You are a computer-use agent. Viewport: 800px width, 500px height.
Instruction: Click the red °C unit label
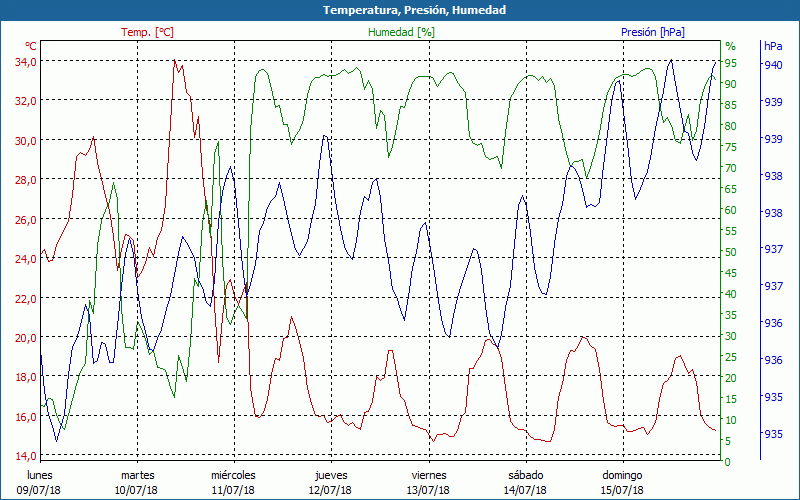click(x=31, y=46)
